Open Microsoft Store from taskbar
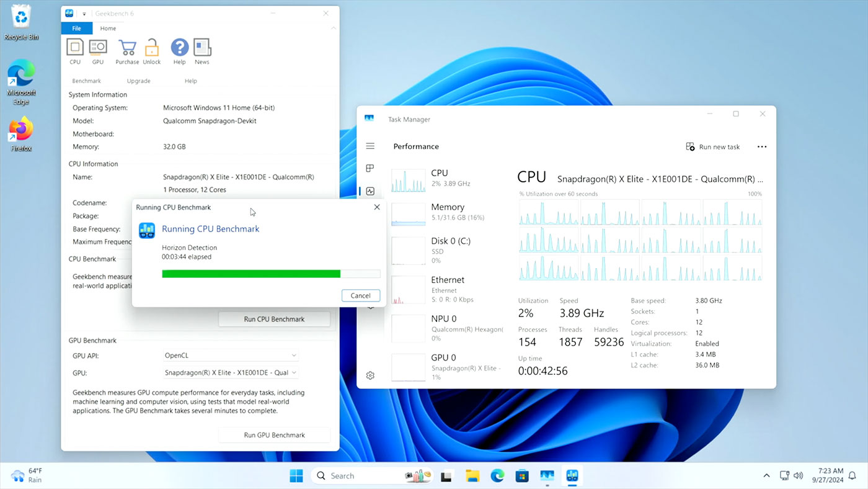Image resolution: width=868 pixels, height=489 pixels. tap(522, 476)
